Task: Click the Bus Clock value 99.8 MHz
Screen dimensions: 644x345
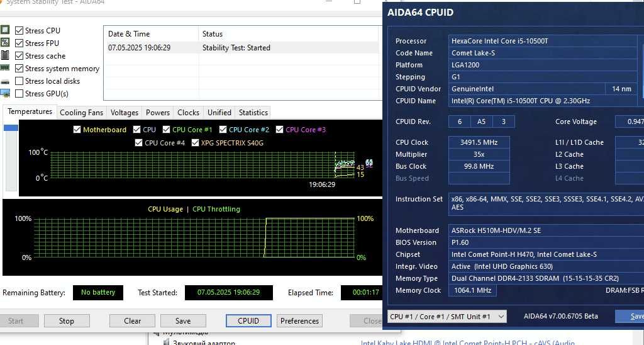Action: (479, 166)
